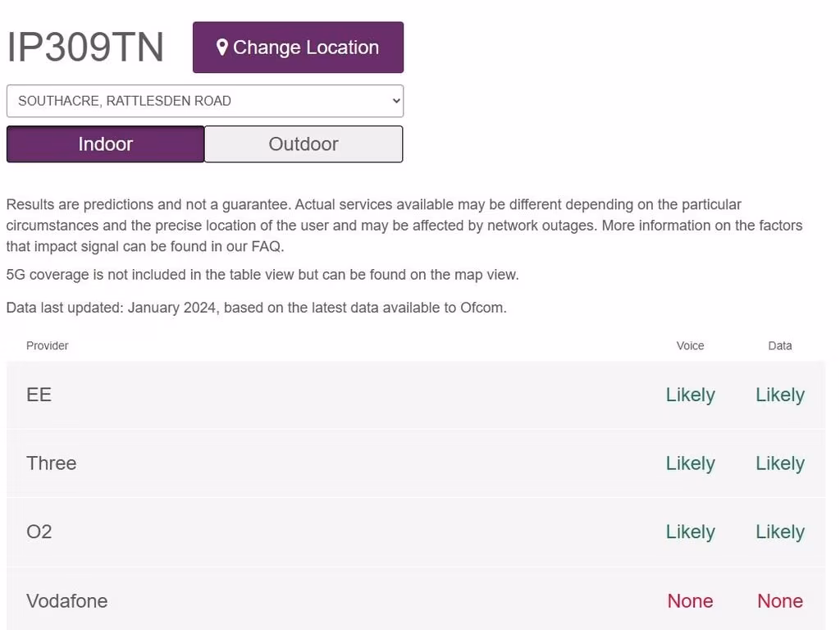840x630 pixels.
Task: Select the O2 provider row
Action: pos(39,532)
